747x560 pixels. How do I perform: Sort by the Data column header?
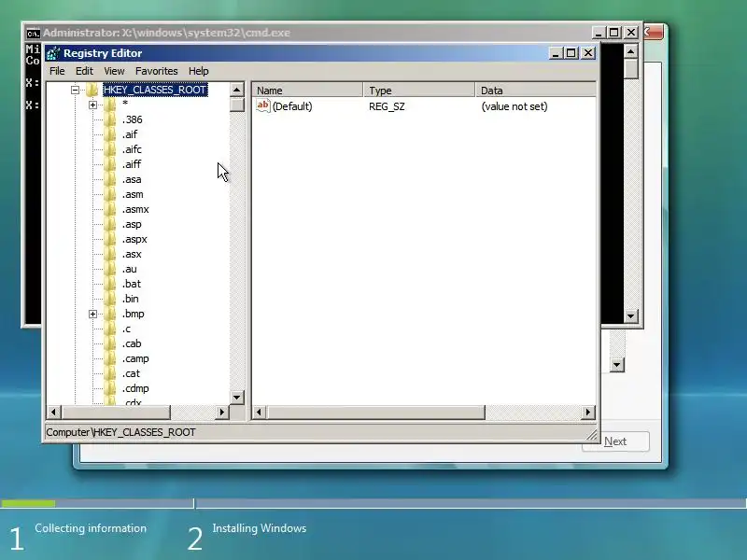coord(535,90)
